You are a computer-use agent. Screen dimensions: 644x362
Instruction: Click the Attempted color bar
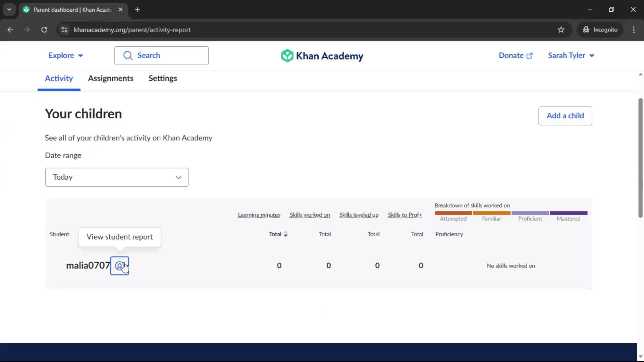[x=453, y=213]
